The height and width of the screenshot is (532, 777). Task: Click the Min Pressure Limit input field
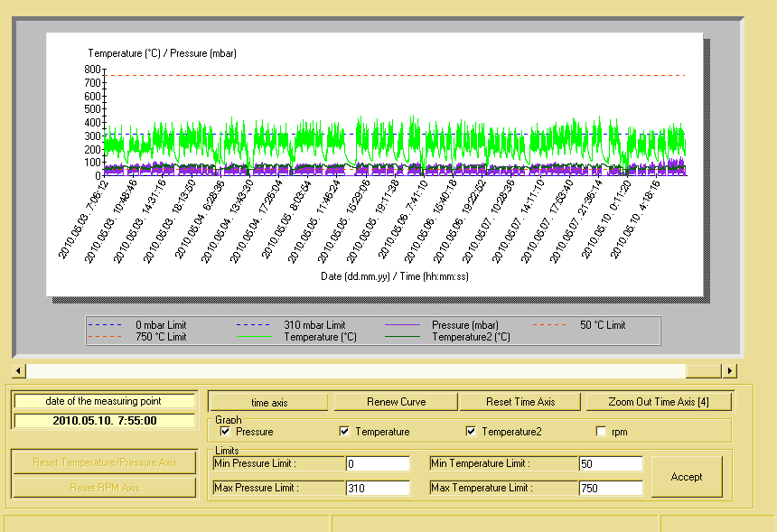click(378, 463)
